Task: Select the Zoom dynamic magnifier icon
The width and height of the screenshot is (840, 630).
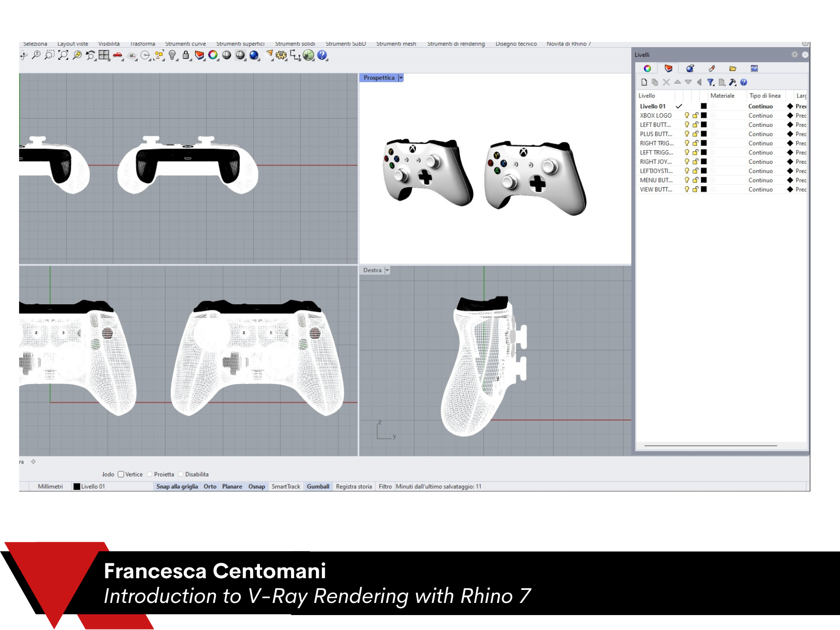Action: click(36, 56)
